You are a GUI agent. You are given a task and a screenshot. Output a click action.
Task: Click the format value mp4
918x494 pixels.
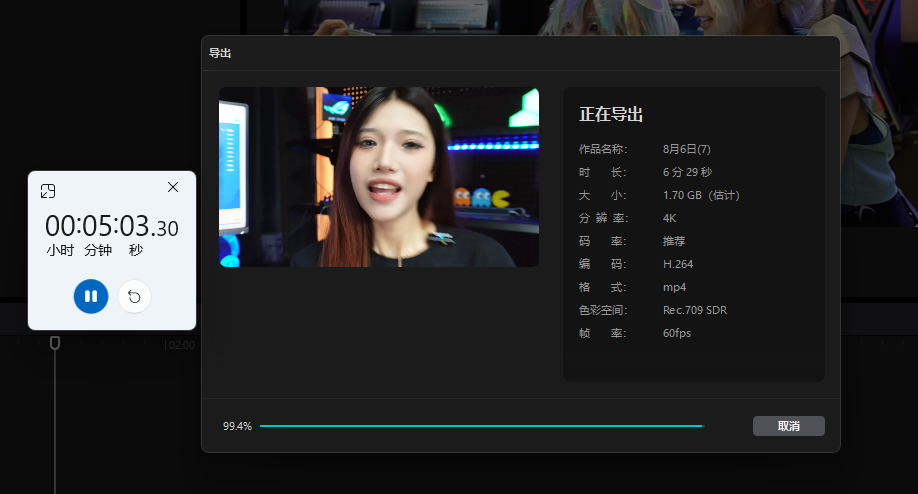tap(674, 287)
